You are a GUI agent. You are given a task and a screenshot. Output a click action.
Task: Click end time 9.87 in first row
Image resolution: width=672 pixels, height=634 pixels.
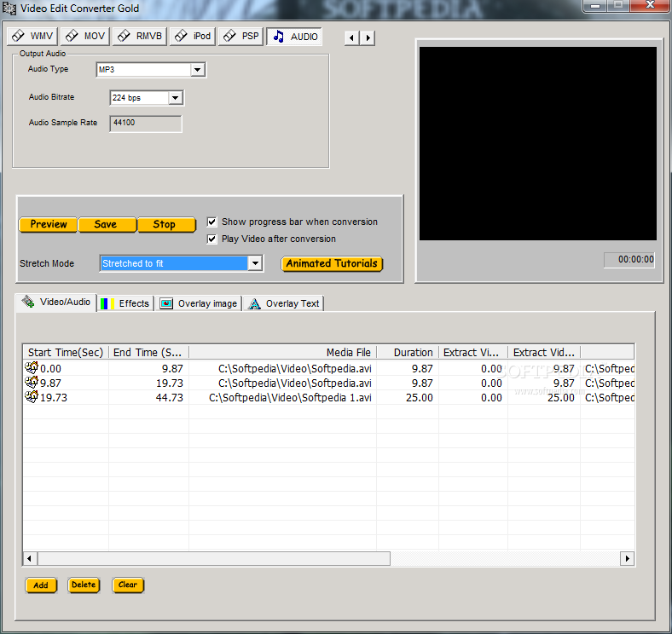coord(172,368)
